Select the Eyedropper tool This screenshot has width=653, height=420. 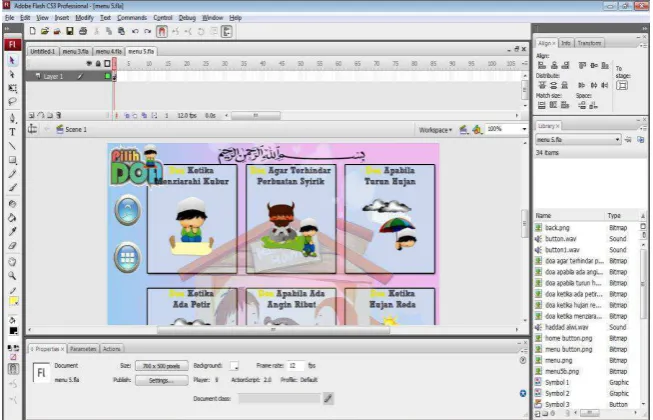[12, 231]
